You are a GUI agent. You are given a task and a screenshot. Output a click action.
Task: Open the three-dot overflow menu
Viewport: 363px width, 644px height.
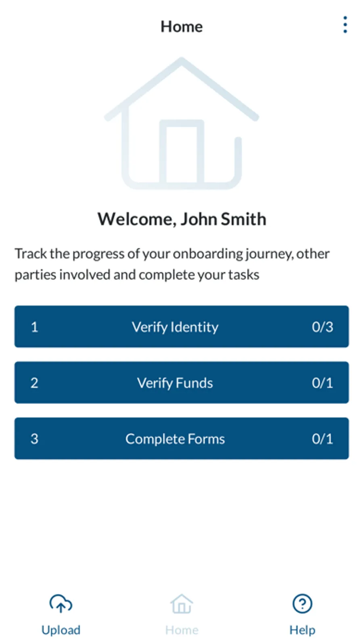[345, 25]
